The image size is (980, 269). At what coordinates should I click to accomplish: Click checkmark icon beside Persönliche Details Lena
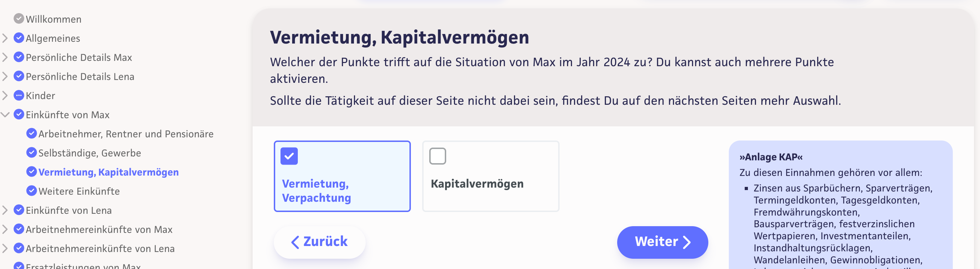coord(19,76)
